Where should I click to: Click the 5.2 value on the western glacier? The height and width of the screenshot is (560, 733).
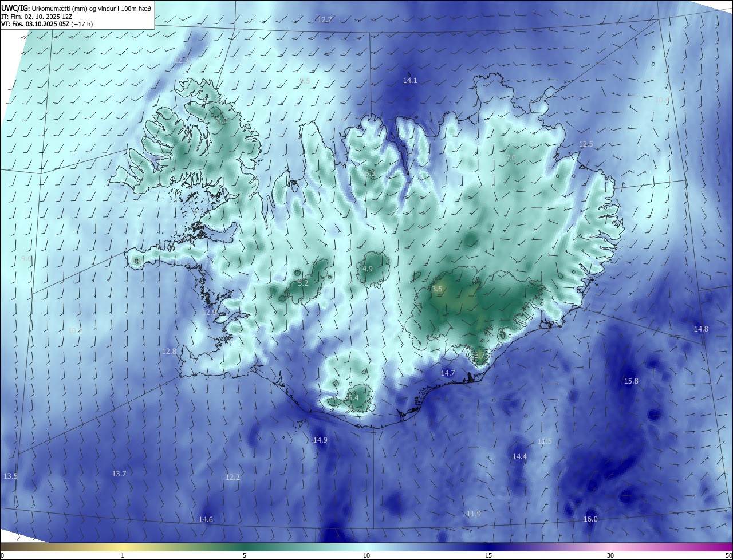point(304,283)
